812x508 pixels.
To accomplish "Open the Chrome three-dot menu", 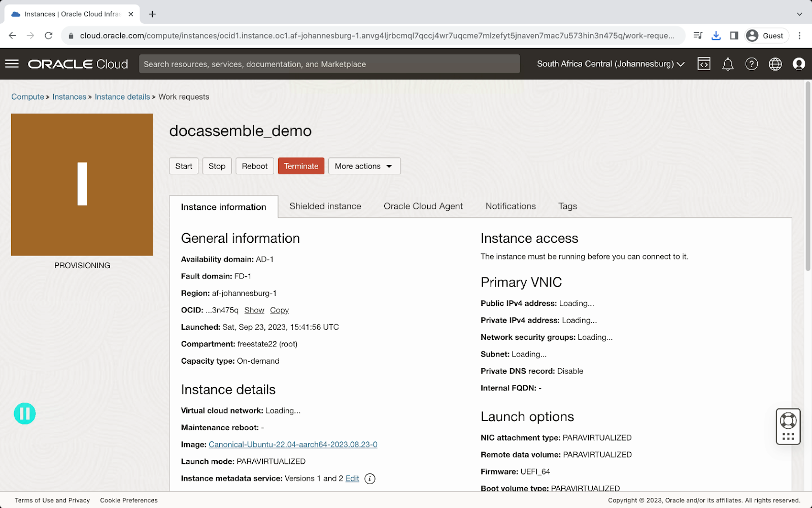I will pyautogui.click(x=800, y=36).
